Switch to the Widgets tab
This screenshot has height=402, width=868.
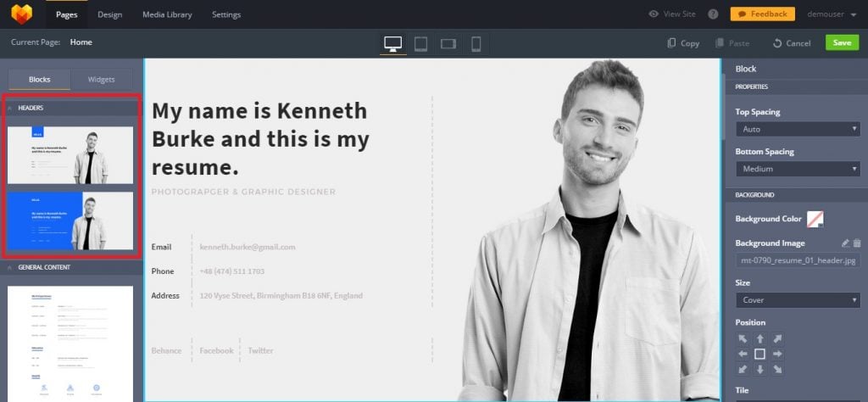101,80
